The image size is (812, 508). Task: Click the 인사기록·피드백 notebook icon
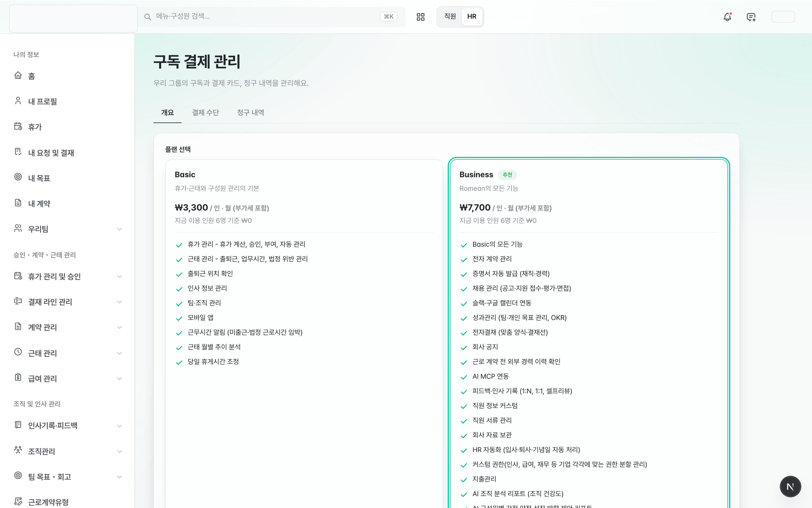pos(18,425)
